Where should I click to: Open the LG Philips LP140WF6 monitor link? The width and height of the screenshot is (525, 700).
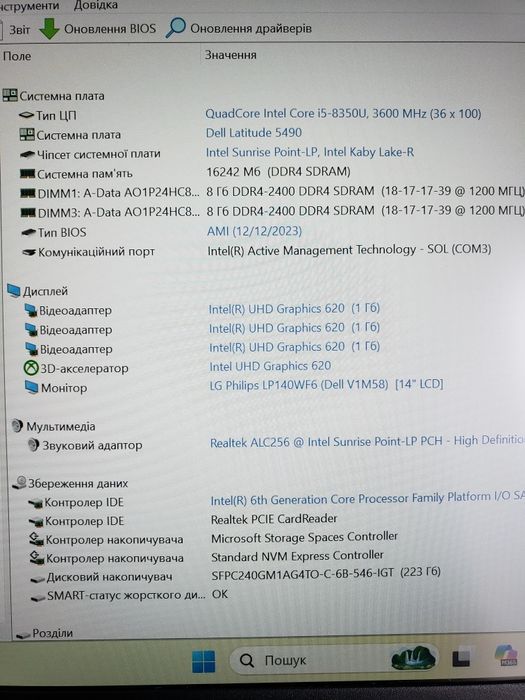326,384
